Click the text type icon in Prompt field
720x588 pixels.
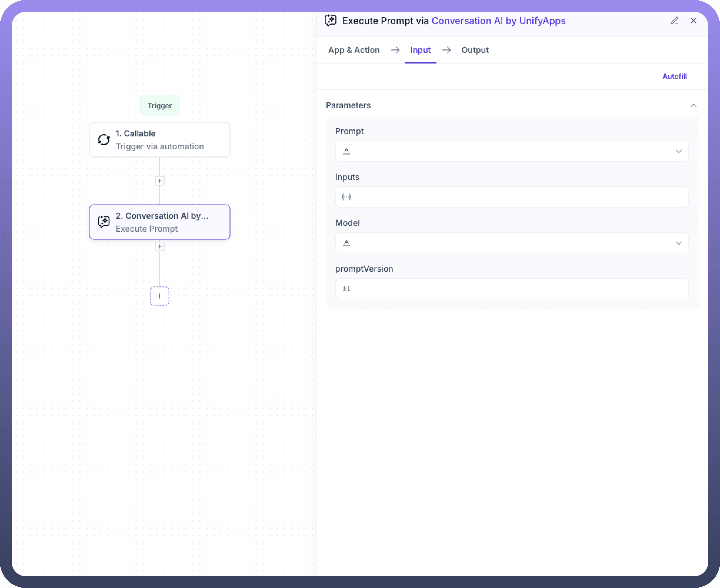pyautogui.click(x=346, y=151)
